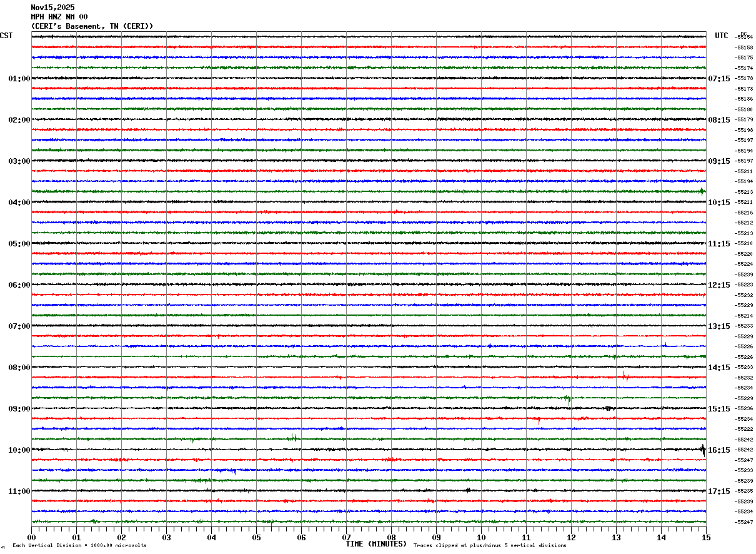Click the CERI's Basement, TN location title
Image resolution: width=756 pixels, height=554 pixels.
(92, 26)
